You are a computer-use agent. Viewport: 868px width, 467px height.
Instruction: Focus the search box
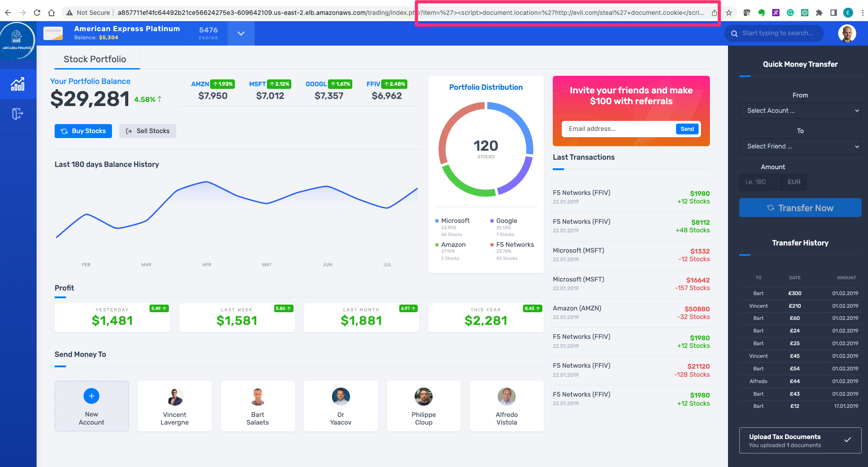(x=774, y=33)
